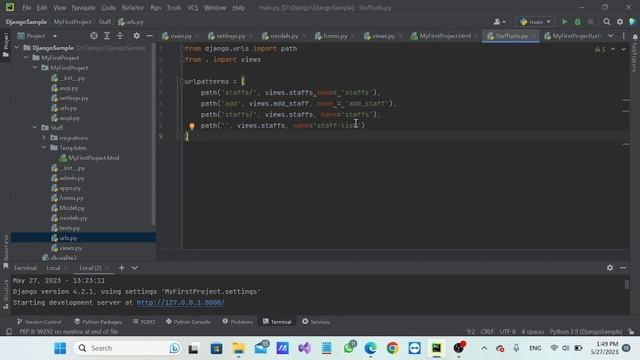
Task: Open the Python Packages tool window
Action: tap(98, 322)
